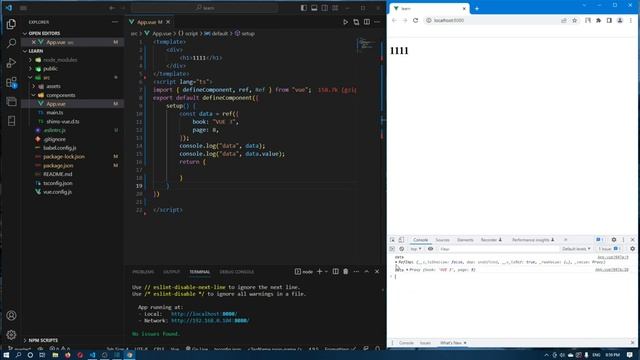Click the Run play icon in the editor toolbar
This screenshot has width=640, height=360.
(x=345, y=22)
